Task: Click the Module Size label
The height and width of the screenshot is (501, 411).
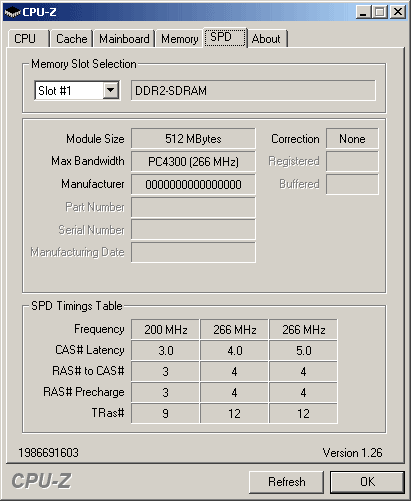Action: coord(95,139)
